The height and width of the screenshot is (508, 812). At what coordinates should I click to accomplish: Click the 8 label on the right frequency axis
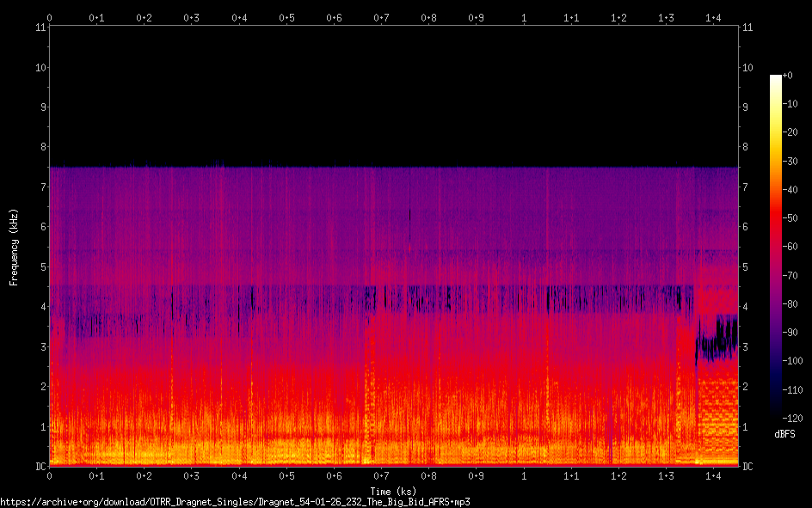pos(746,147)
